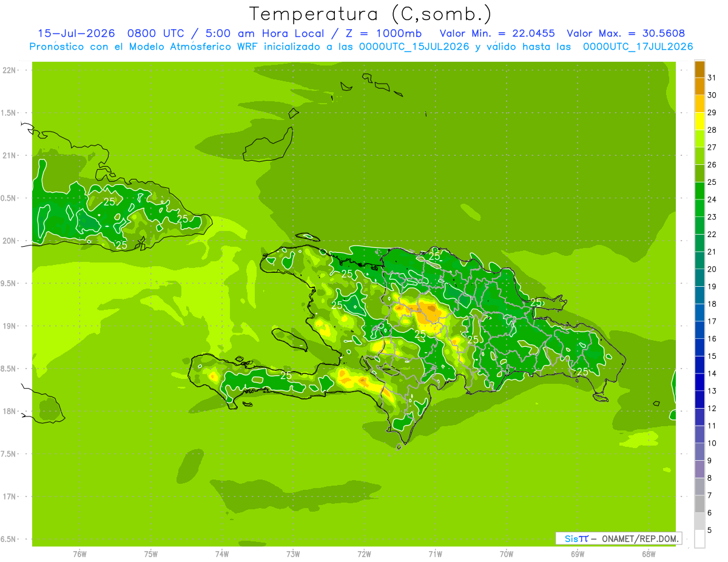Screen dimensions: 728x562
Task: Click the "31" value on the color scale
Action: point(712,78)
